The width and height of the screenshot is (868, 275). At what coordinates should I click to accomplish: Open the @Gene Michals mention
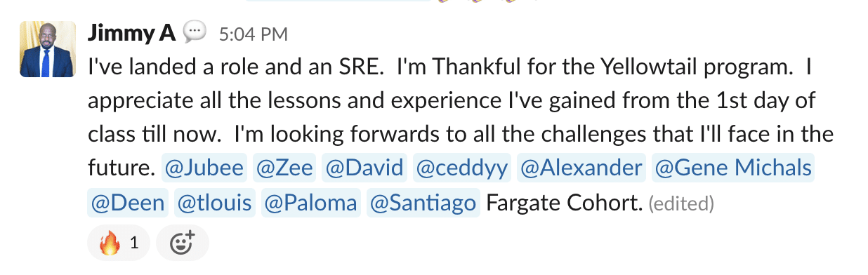pyautogui.click(x=732, y=168)
